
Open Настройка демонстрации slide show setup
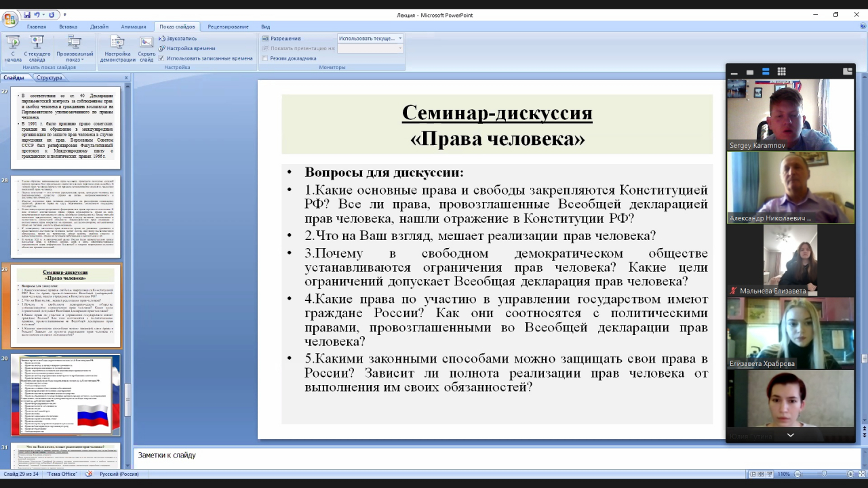117,49
